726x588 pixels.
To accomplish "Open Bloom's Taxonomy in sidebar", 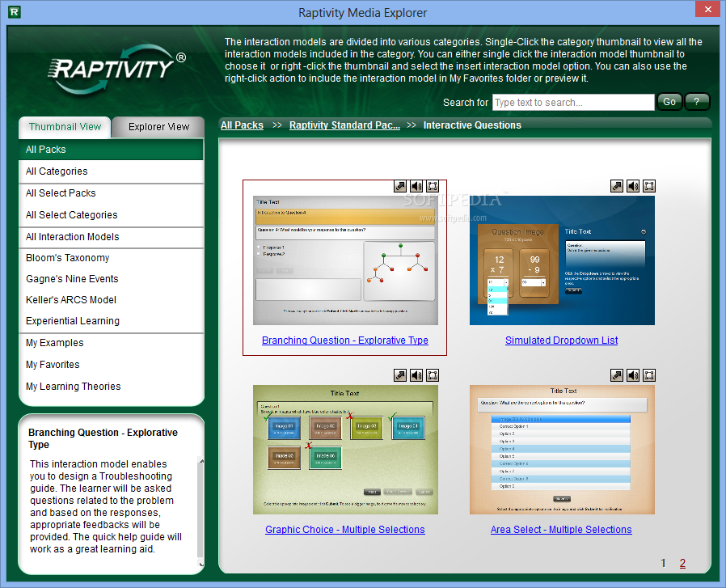I will click(111, 258).
